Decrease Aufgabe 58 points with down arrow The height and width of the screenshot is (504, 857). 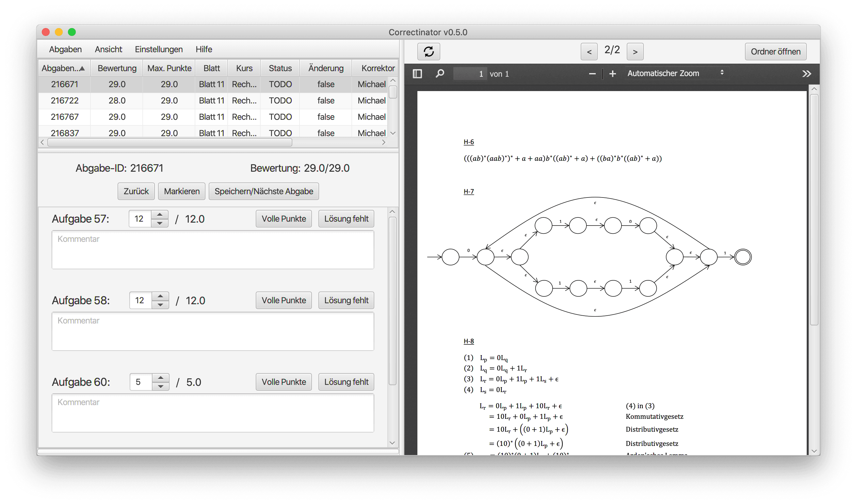click(160, 305)
